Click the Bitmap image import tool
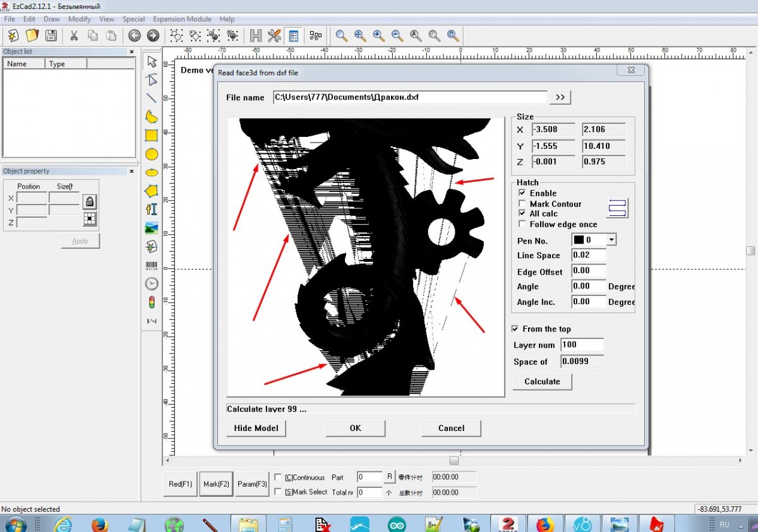Image resolution: width=758 pixels, height=532 pixels. pyautogui.click(x=152, y=228)
